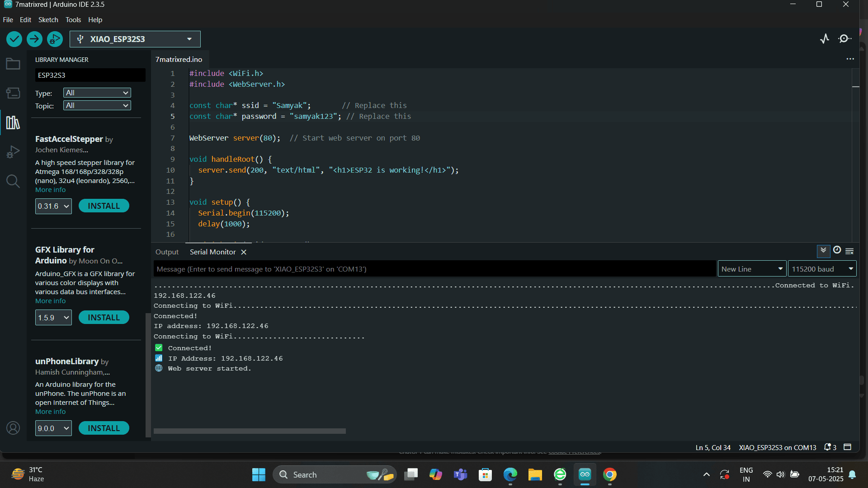868x488 pixels.
Task: Open the account profile icon in sidebar
Action: click(13, 428)
